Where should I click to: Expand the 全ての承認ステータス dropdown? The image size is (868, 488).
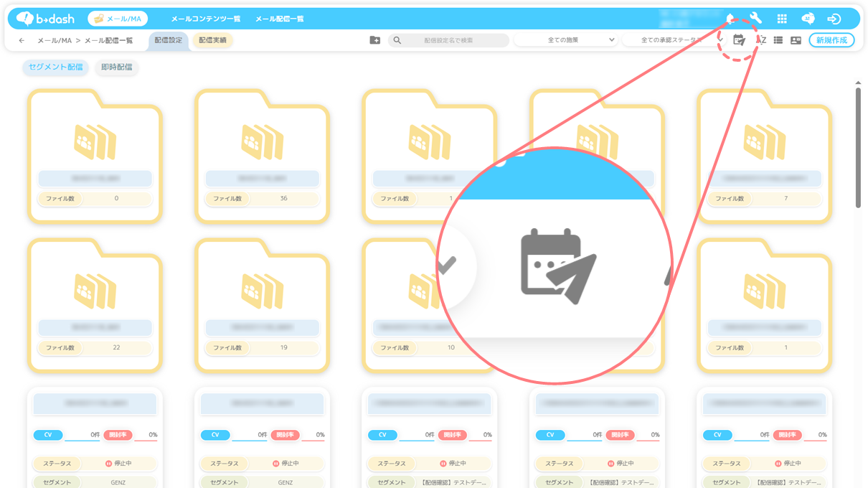[673, 40]
